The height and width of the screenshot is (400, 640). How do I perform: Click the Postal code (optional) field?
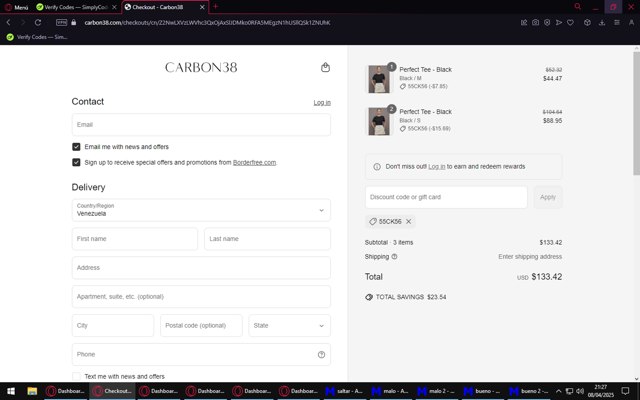pyautogui.click(x=201, y=325)
